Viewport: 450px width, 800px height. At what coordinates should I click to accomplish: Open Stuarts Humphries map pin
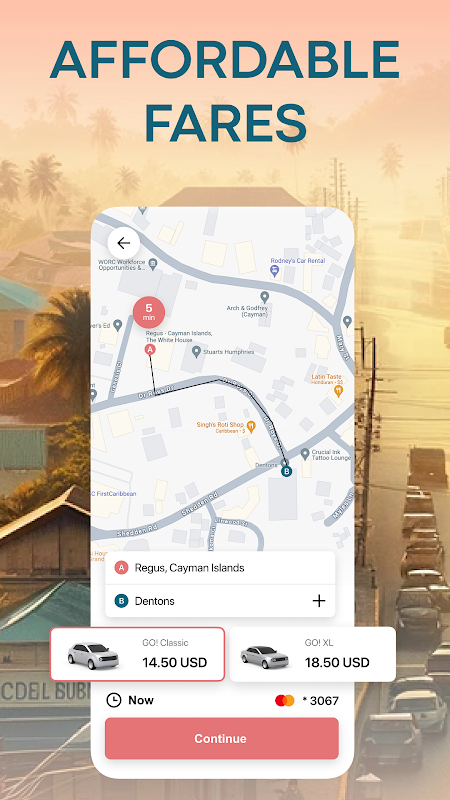(196, 352)
